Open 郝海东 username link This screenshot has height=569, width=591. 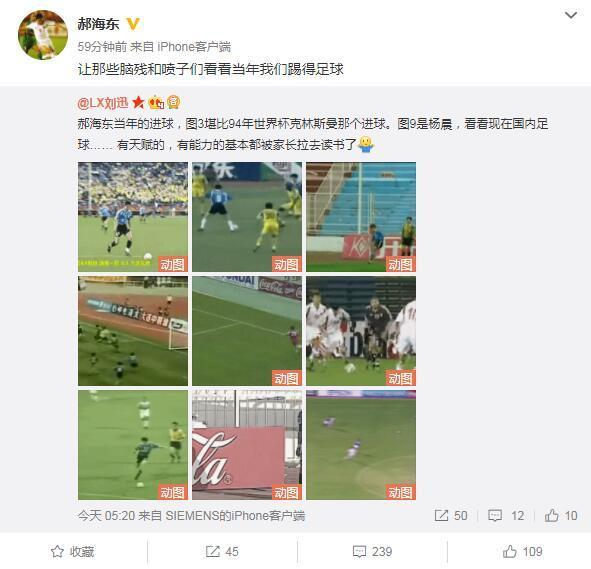[x=98, y=24]
